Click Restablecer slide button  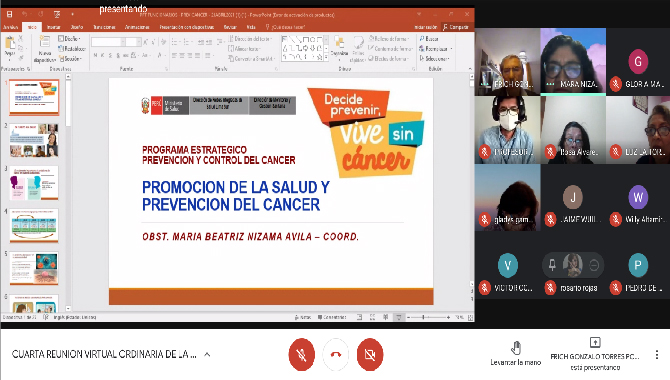72,49
